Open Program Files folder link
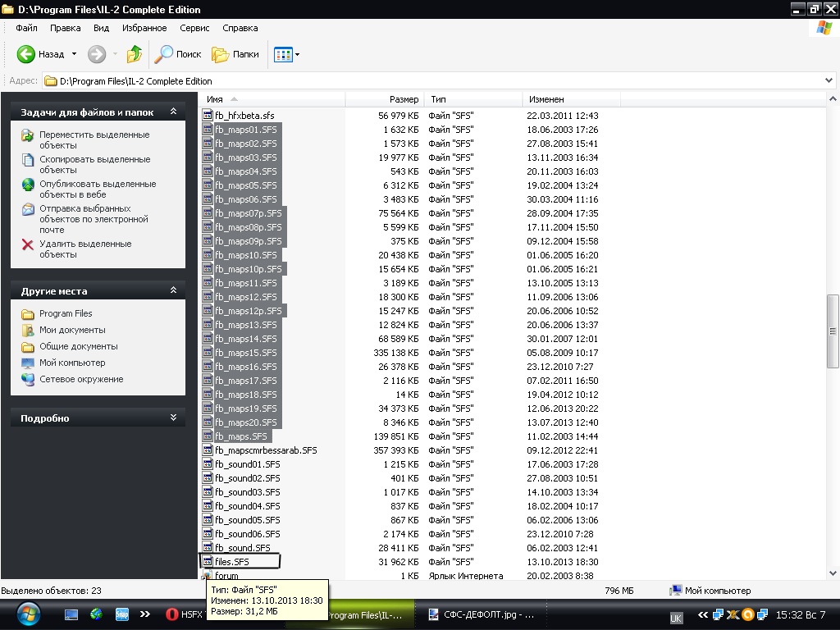 coord(66,313)
